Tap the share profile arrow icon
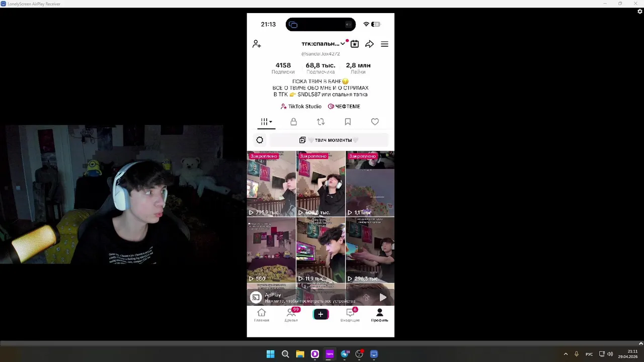The width and height of the screenshot is (644, 362). tap(369, 44)
